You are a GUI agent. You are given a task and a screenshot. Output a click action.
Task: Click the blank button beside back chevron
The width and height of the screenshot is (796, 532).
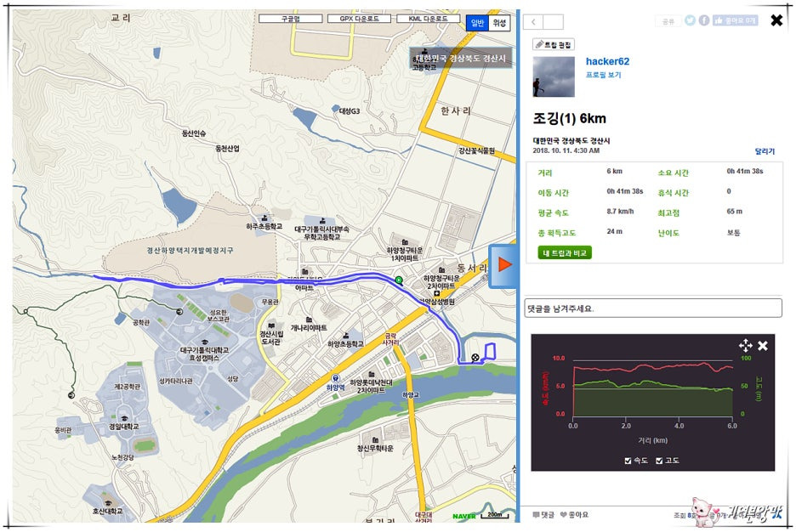click(x=553, y=22)
